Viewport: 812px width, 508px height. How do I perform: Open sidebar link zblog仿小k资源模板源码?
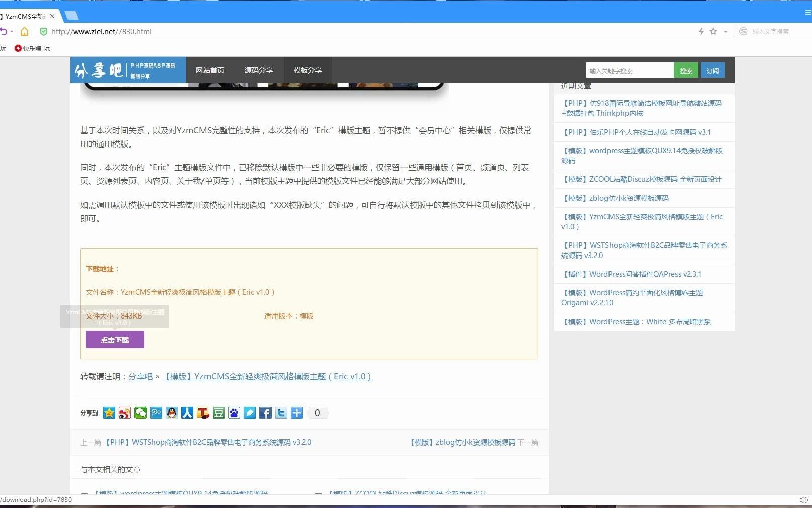(615, 198)
